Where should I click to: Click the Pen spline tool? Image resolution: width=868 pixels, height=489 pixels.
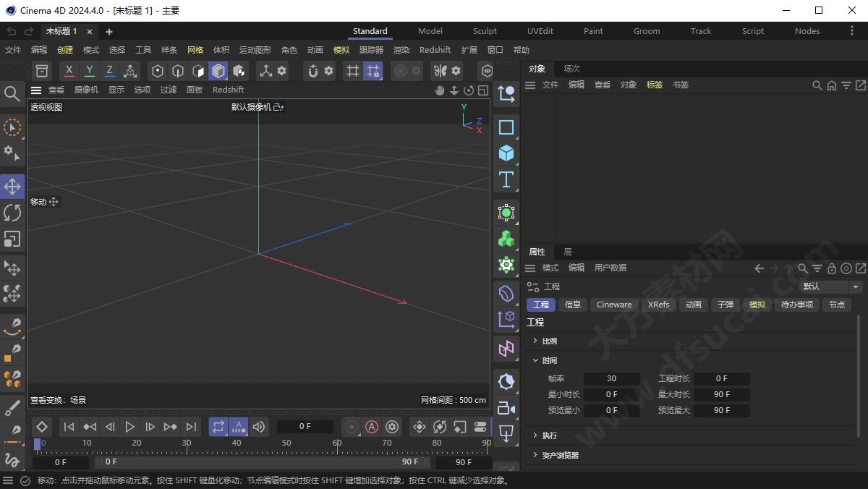(12, 326)
